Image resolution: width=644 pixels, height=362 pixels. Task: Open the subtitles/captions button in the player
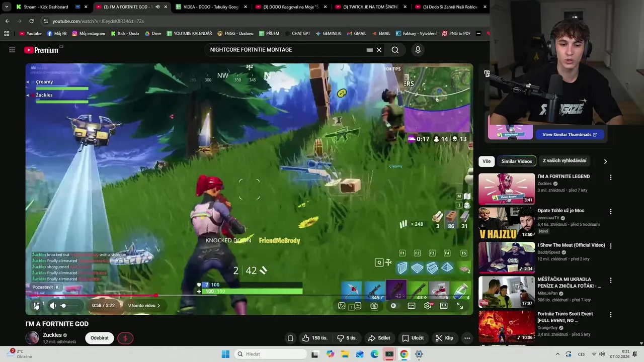click(x=412, y=305)
